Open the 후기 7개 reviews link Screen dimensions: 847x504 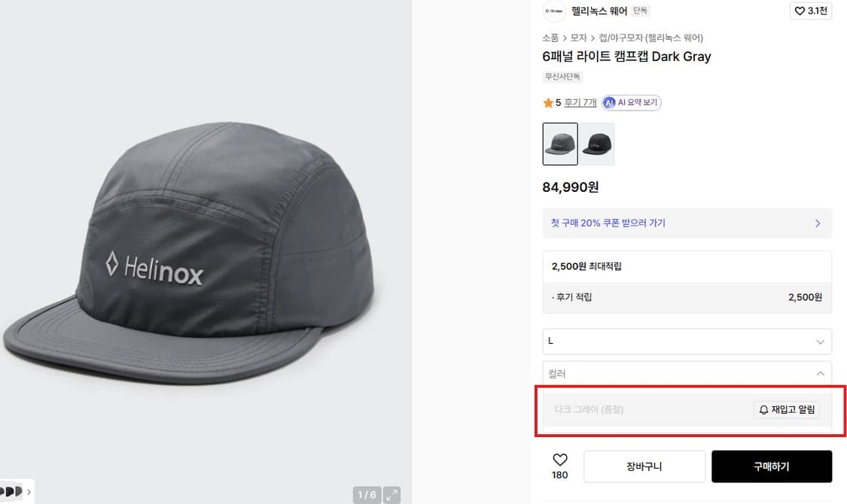pos(581,102)
